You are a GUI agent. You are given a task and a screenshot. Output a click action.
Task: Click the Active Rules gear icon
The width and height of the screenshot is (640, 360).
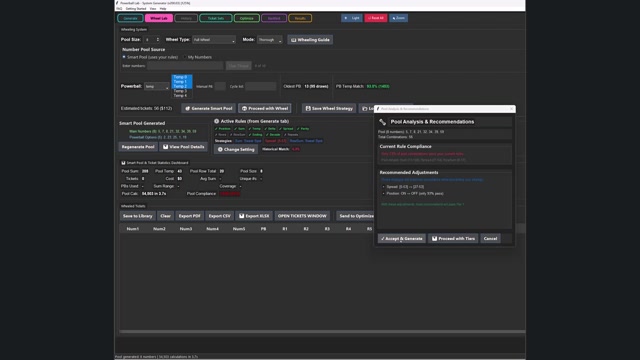(217, 121)
